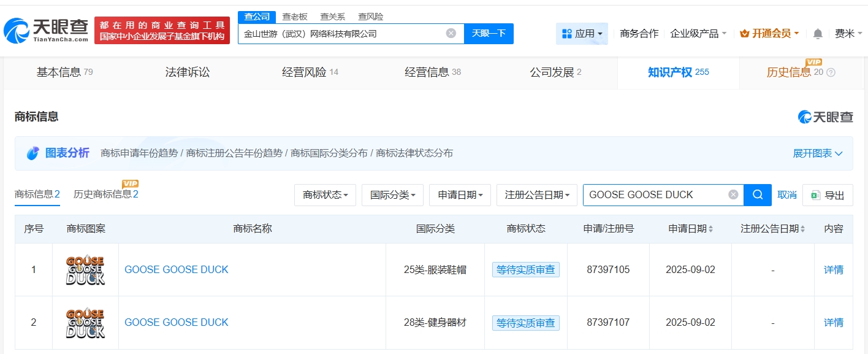The height and width of the screenshot is (354, 868).
Task: Switch to the 知识产权 tab
Action: pyautogui.click(x=678, y=72)
